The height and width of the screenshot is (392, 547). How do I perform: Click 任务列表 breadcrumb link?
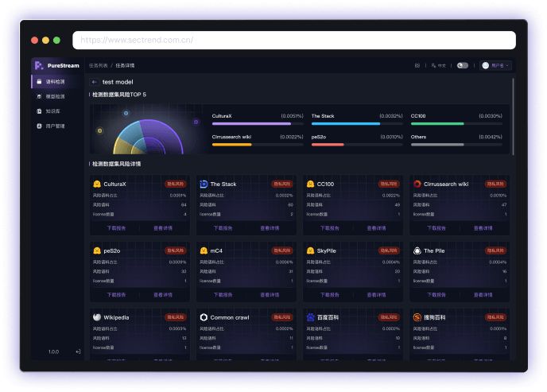pyautogui.click(x=97, y=65)
